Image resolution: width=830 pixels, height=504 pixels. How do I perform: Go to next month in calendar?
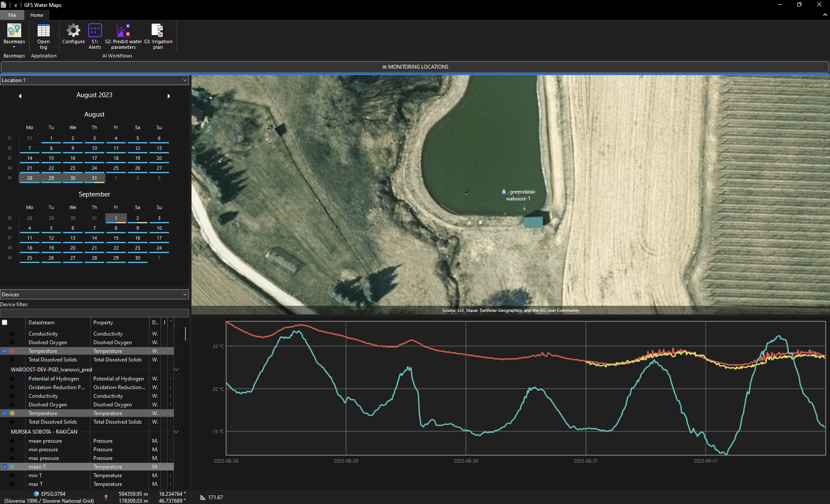coord(169,96)
